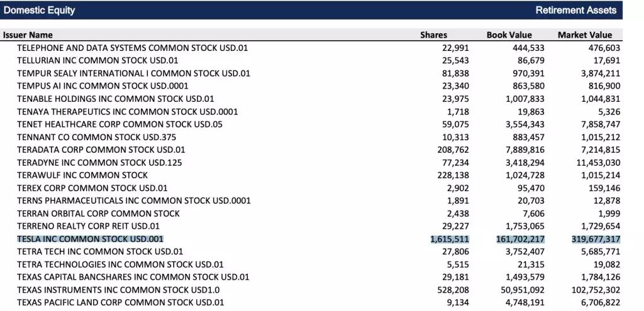This screenshot has width=644, height=311.
Task: Select the Shares column header
Action: click(433, 35)
